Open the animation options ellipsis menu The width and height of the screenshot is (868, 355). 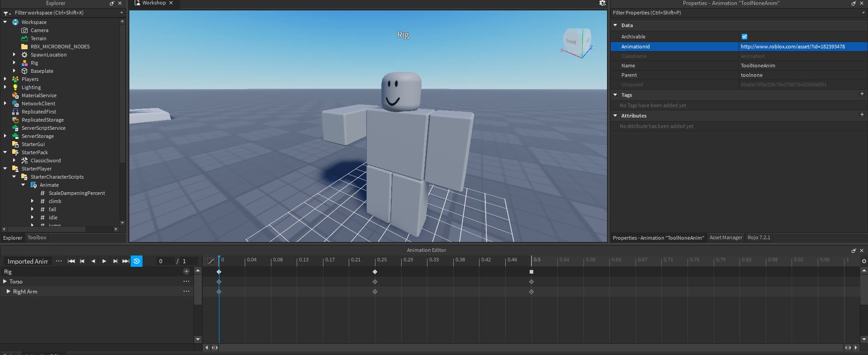(59, 261)
